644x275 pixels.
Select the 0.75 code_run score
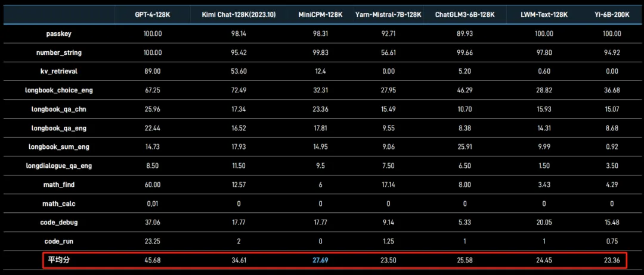(612, 242)
